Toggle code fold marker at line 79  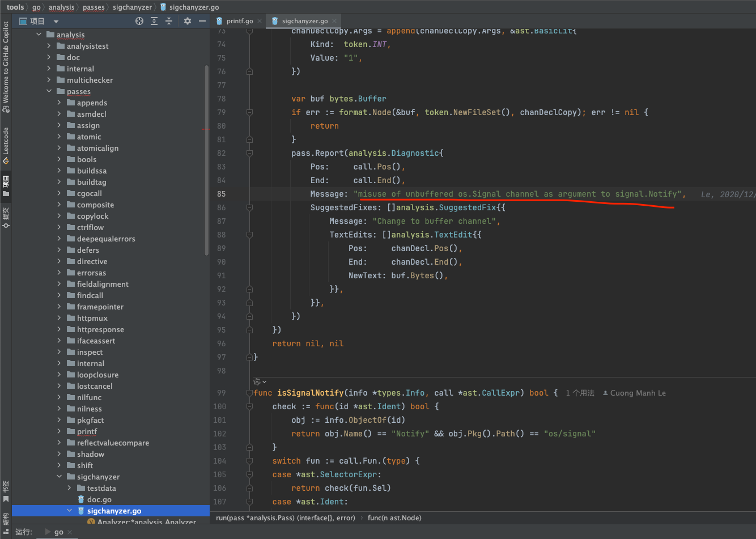click(249, 112)
